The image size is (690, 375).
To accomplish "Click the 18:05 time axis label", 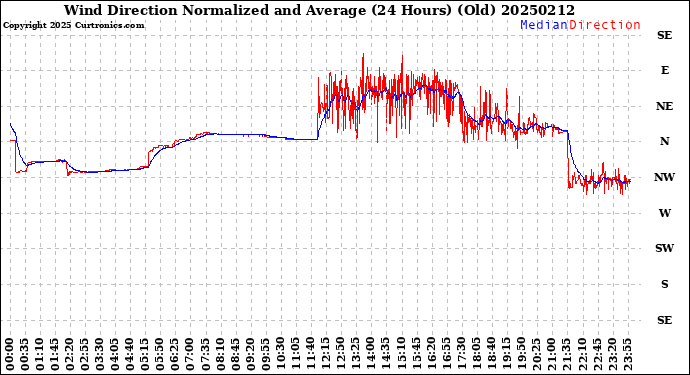I will pyautogui.click(x=476, y=355).
